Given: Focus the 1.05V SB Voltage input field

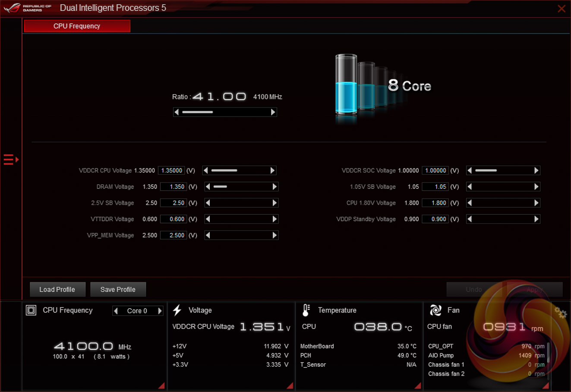Looking at the screenshot, I should point(435,187).
